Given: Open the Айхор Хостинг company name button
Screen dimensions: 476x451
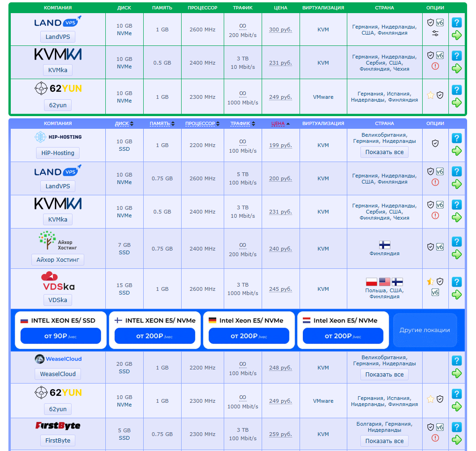Looking at the screenshot, I should 58,259.
